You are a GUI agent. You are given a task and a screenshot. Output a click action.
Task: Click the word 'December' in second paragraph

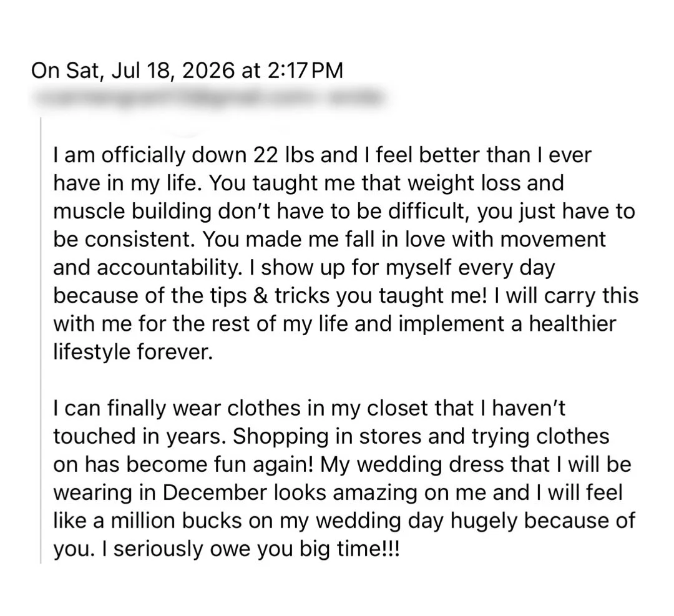coord(215,492)
